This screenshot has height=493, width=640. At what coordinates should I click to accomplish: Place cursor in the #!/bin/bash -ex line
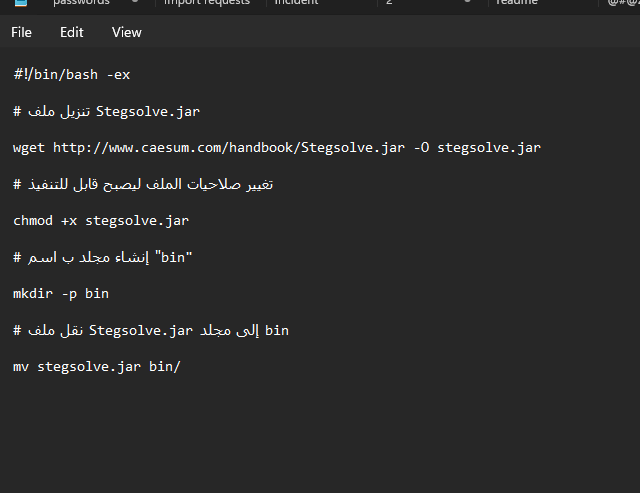point(72,75)
